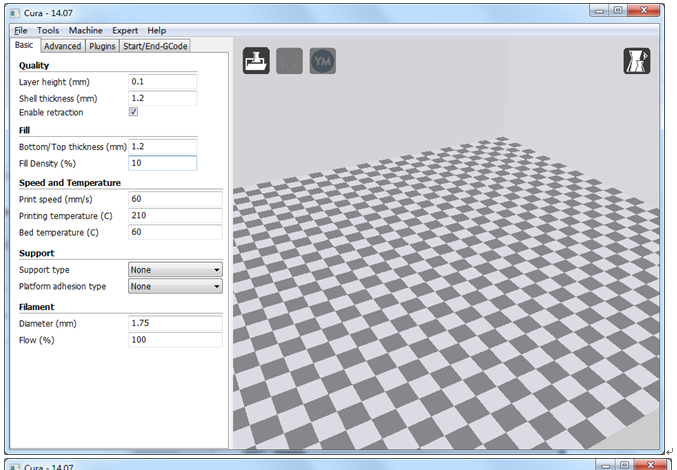Click the Printing temperature (C) label
Viewport: 677px width, 470px height.
[x=65, y=216]
